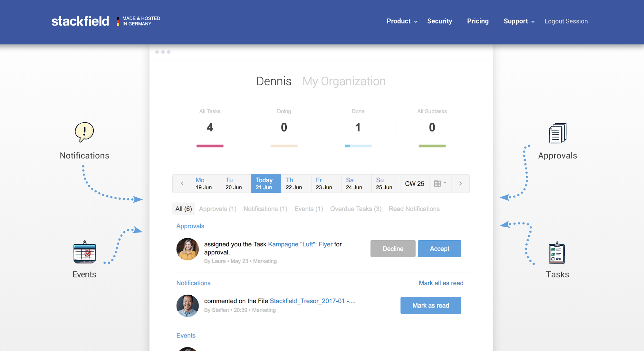Screen dimensions: 644x351
Task: Click the Notifications section heading in the list
Action: coord(193,283)
